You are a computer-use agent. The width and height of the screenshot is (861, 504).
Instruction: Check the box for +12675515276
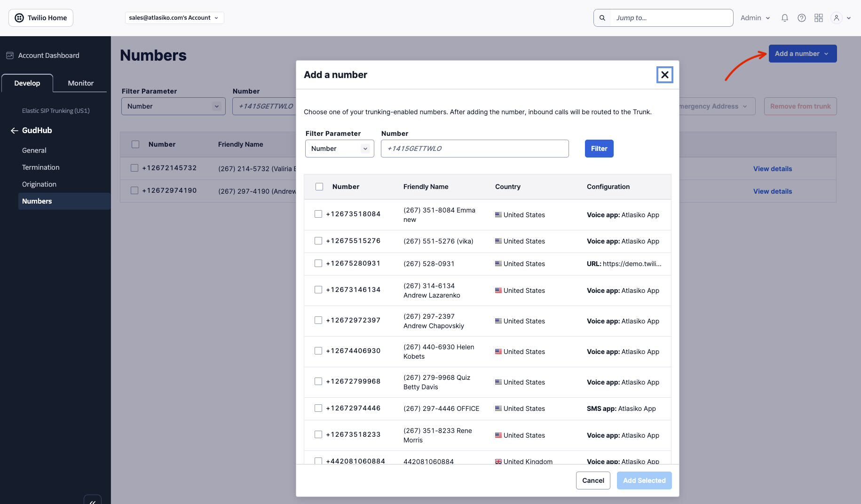pyautogui.click(x=318, y=241)
